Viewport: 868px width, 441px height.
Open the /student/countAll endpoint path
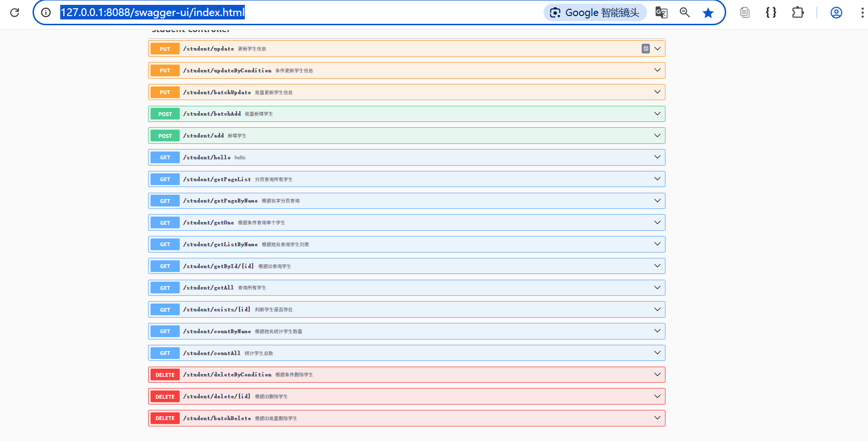pyautogui.click(x=212, y=353)
